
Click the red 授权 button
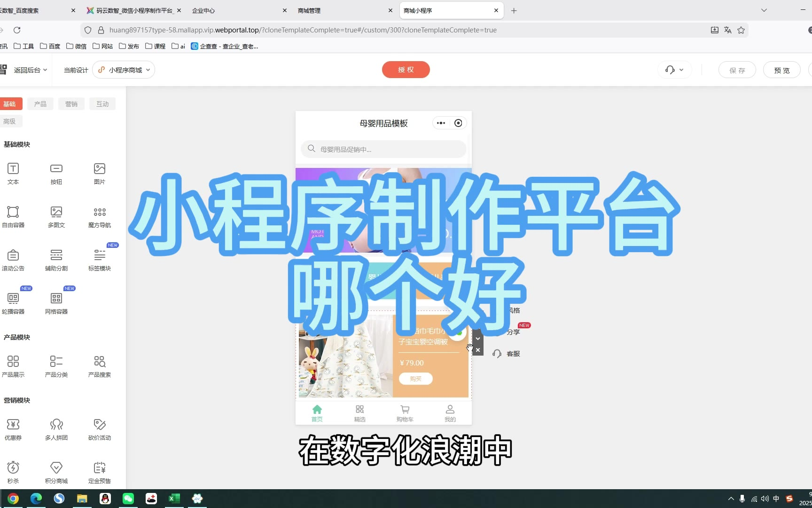(406, 70)
